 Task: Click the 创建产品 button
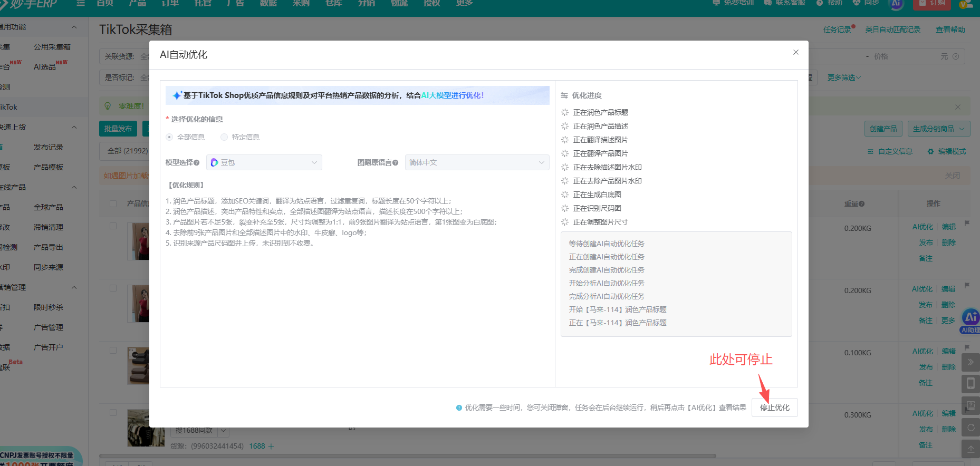pos(883,129)
